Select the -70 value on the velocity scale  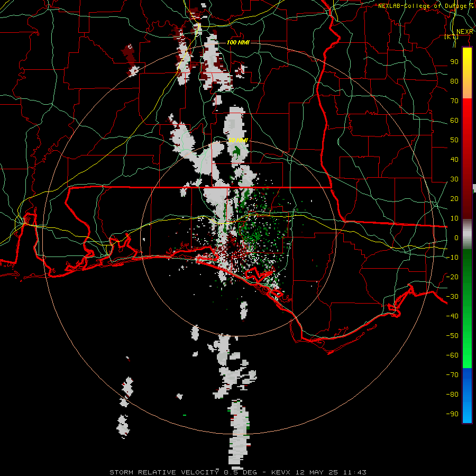pos(452,375)
